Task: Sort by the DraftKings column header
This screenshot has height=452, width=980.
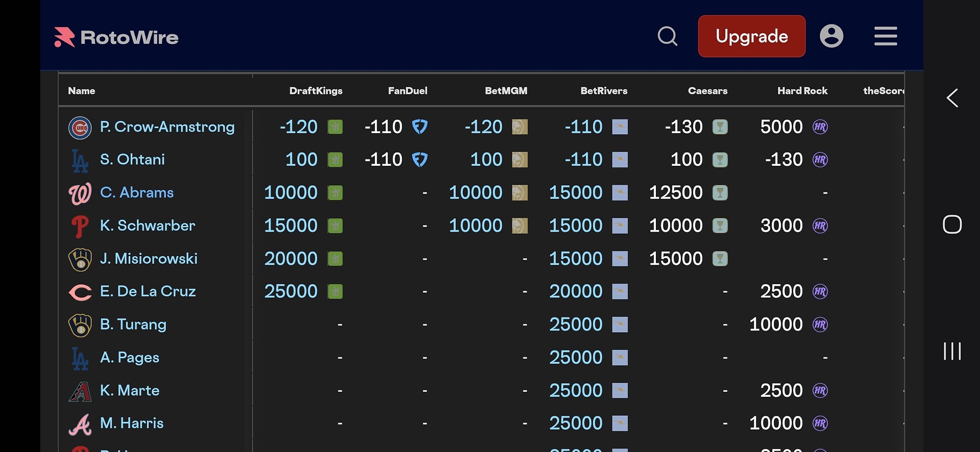Action: click(316, 91)
